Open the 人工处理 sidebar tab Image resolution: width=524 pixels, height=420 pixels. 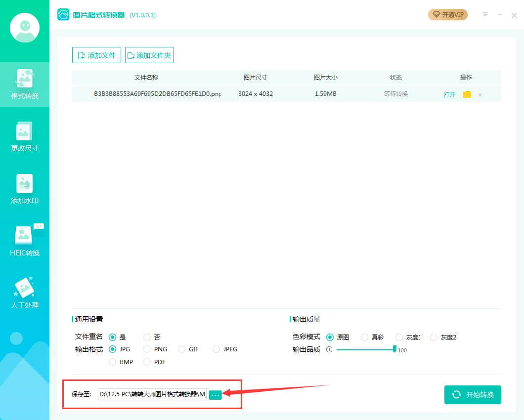pyautogui.click(x=25, y=294)
